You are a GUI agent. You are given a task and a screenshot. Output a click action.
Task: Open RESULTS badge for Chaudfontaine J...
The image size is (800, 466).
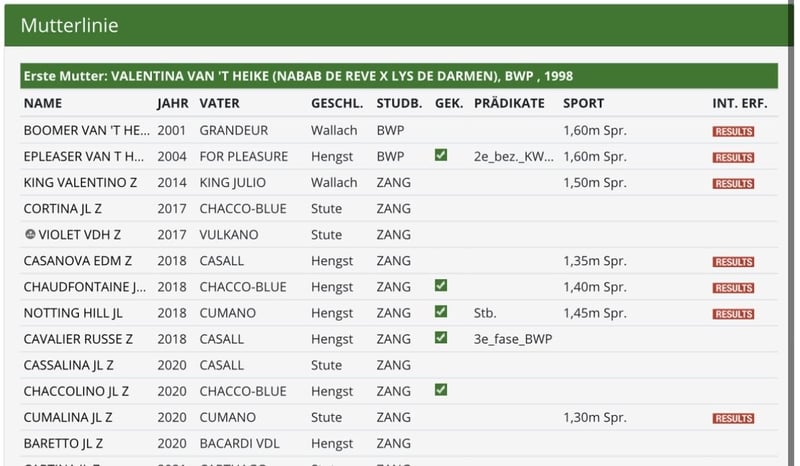pos(733,288)
